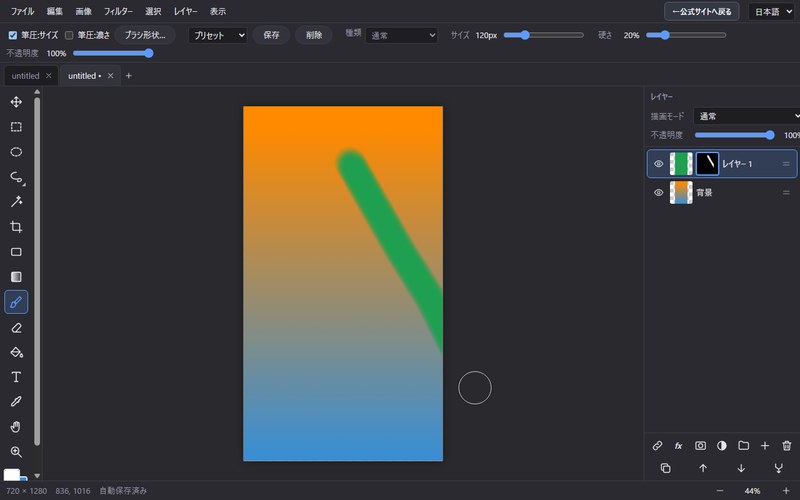The height and width of the screenshot is (500, 800).
Task: Select the Brush tool
Action: pyautogui.click(x=16, y=302)
